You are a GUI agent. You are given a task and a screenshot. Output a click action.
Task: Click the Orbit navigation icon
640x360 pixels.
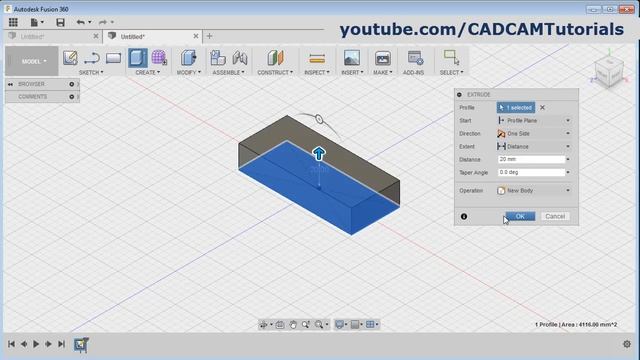click(x=264, y=324)
